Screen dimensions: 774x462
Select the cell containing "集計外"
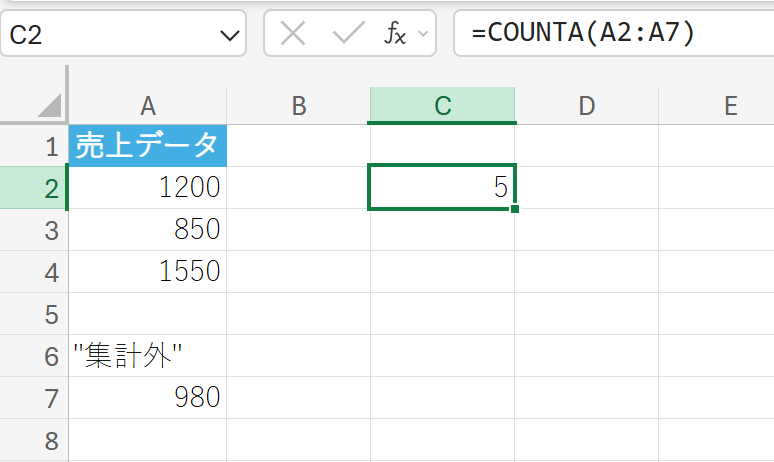click(148, 356)
